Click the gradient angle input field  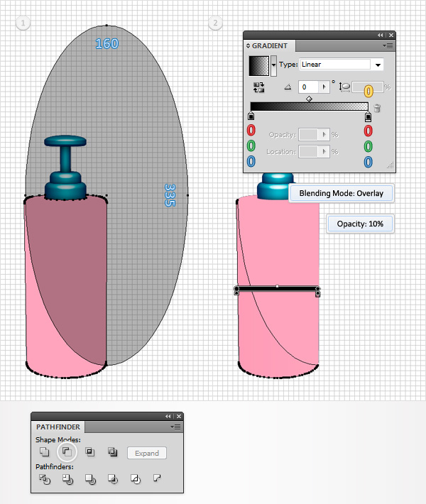coord(309,87)
